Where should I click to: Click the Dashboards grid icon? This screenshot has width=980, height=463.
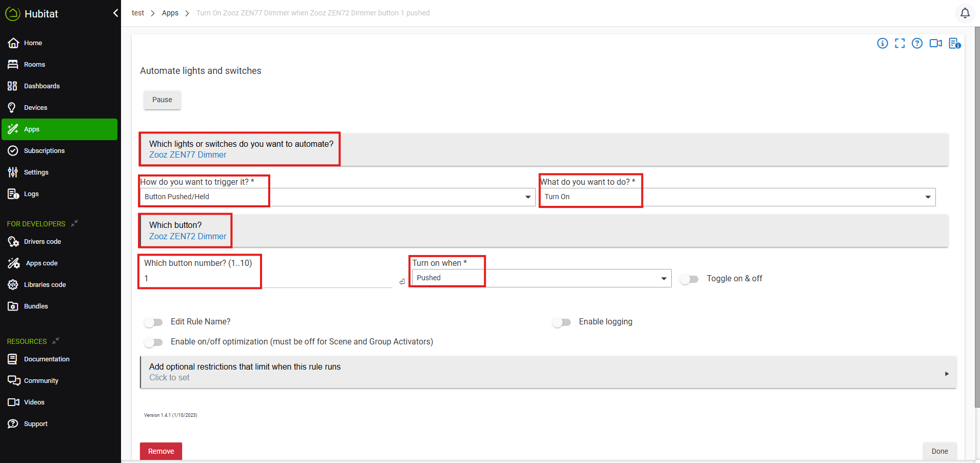[12, 86]
